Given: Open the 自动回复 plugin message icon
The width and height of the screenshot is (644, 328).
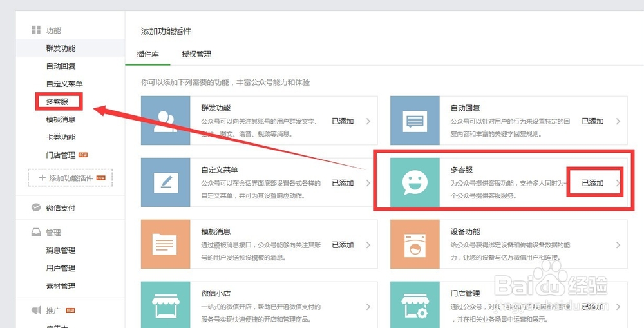Looking at the screenshot, I should (415, 121).
